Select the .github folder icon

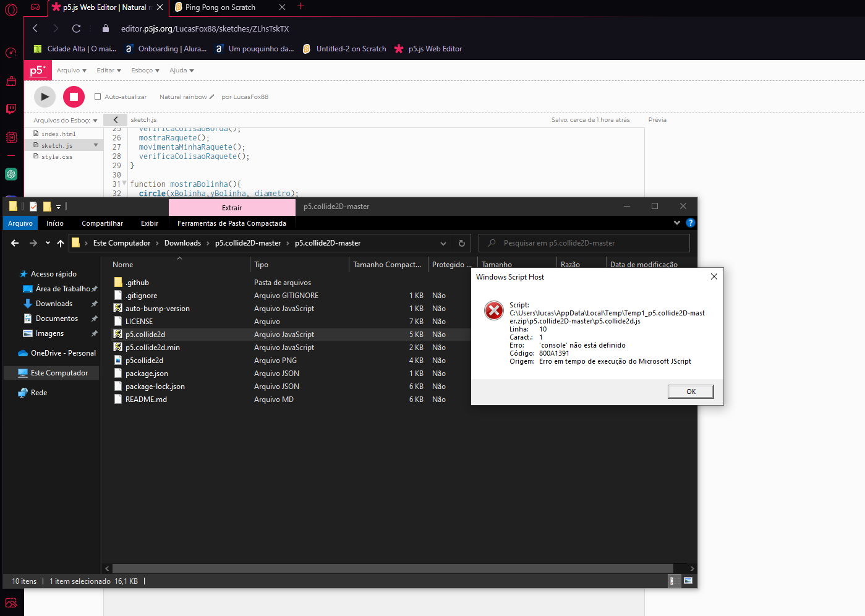coord(118,283)
